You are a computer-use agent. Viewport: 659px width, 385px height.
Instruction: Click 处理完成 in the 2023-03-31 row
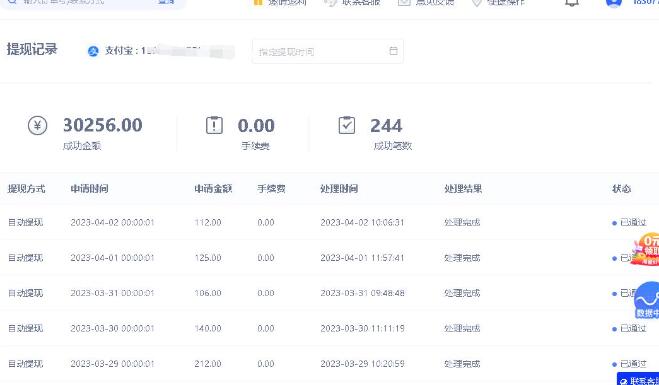pyautogui.click(x=462, y=293)
